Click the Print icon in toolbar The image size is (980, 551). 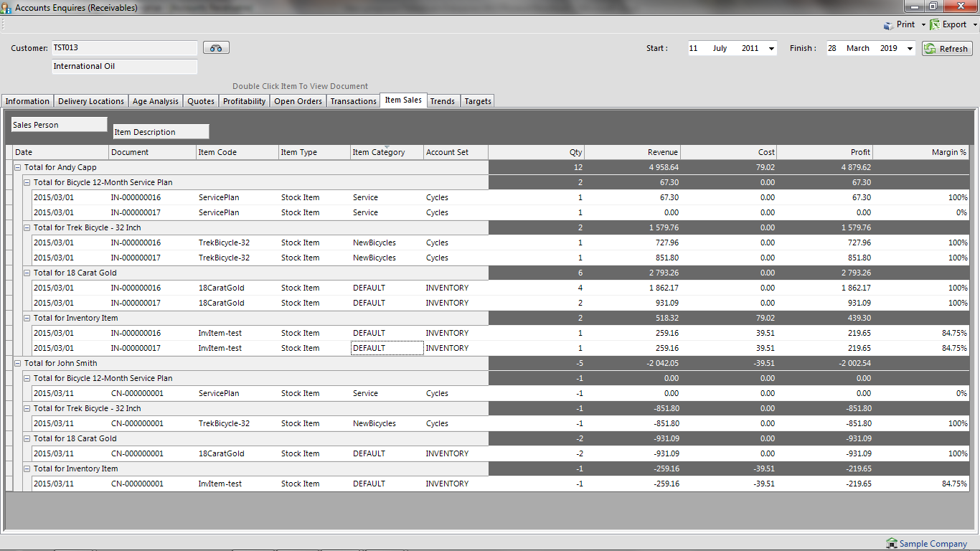click(889, 24)
